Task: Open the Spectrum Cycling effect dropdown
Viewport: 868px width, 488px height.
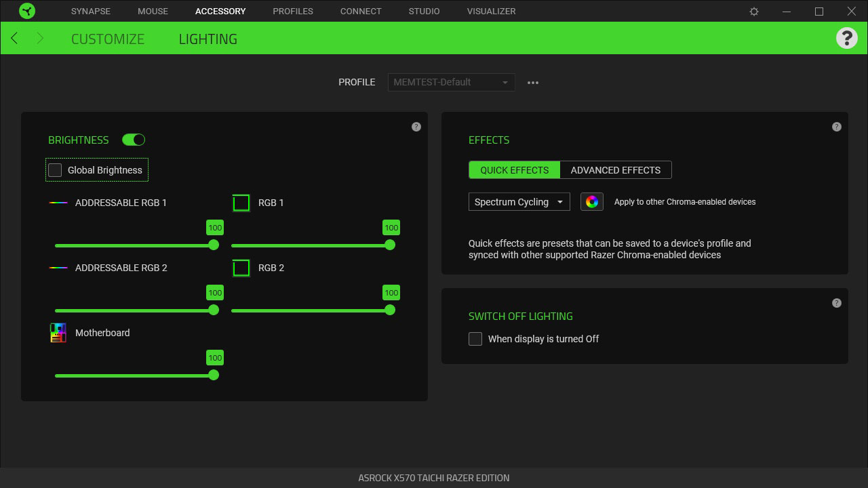Action: click(x=519, y=202)
